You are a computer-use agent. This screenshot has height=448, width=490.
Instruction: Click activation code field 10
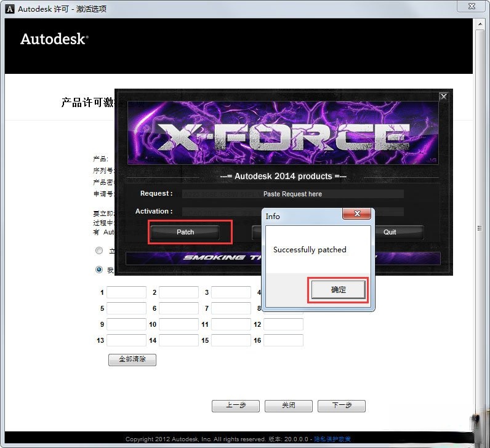pos(179,324)
